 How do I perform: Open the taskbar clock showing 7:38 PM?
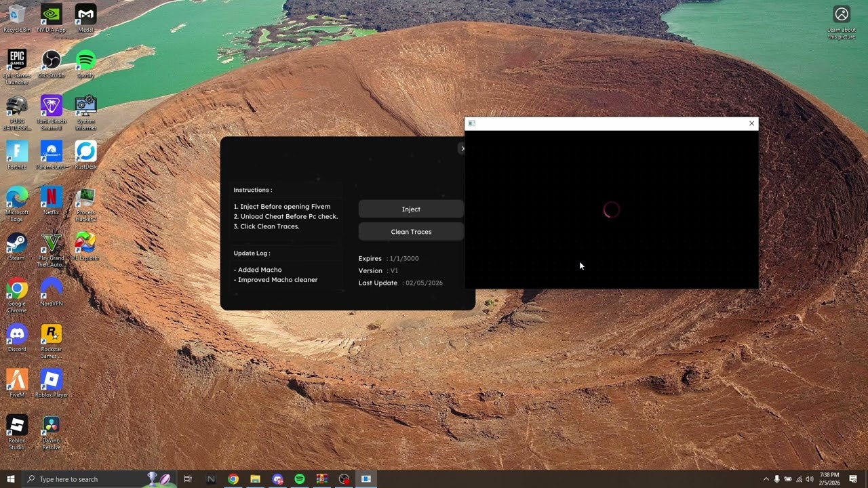click(x=829, y=479)
